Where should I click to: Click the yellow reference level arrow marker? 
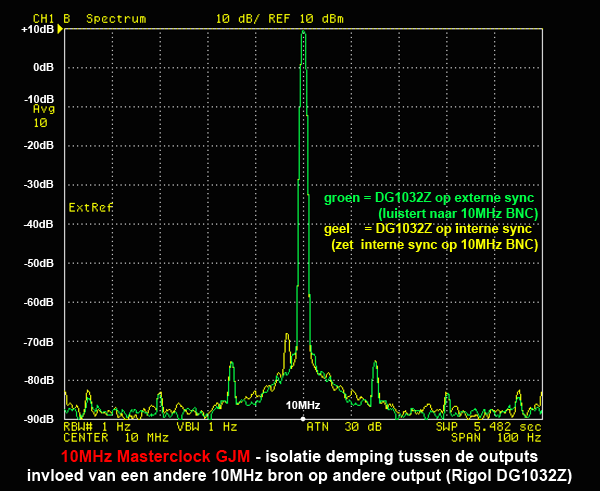coord(60,29)
